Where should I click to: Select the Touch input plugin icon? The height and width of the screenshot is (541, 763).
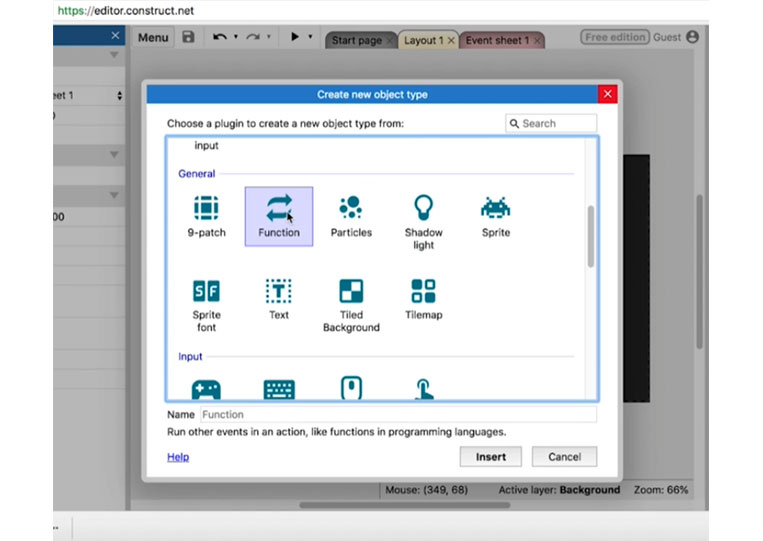423,389
